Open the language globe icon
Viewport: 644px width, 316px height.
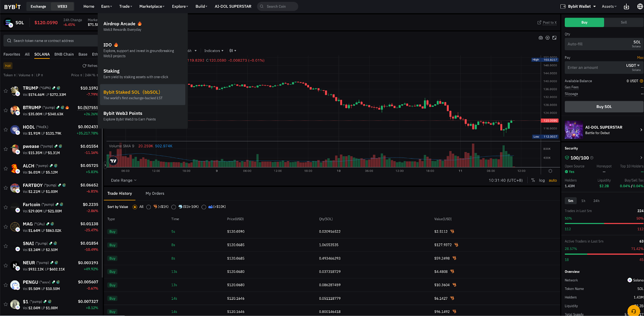[x=640, y=6]
